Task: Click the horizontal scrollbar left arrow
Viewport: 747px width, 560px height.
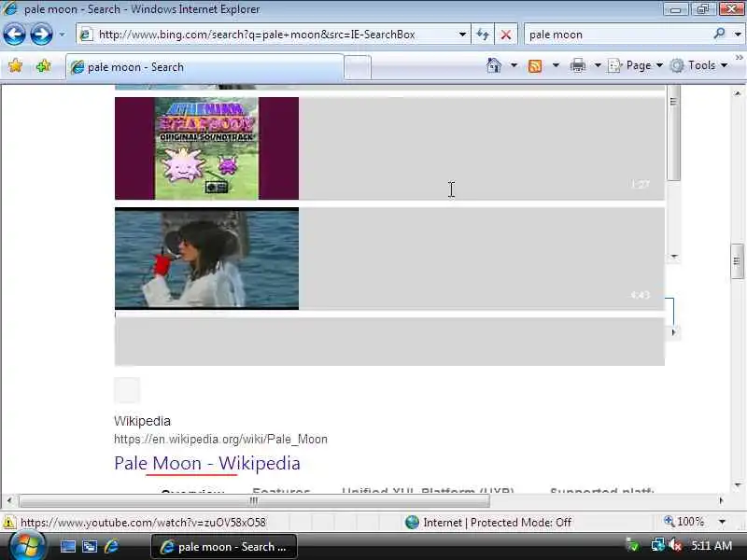Action: click(9, 500)
